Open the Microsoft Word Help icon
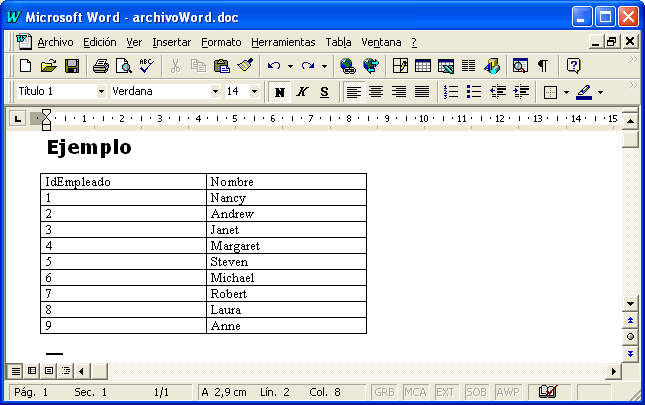Viewport: 645px width, 405px height. (573, 66)
